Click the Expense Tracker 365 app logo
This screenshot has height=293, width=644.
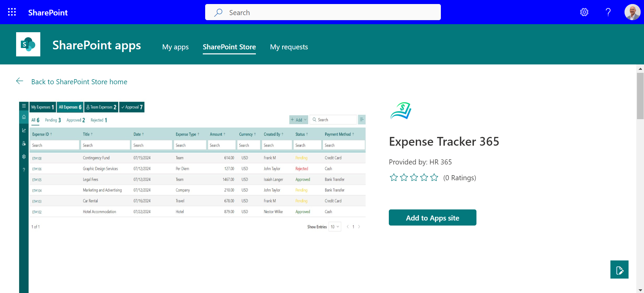click(x=401, y=111)
